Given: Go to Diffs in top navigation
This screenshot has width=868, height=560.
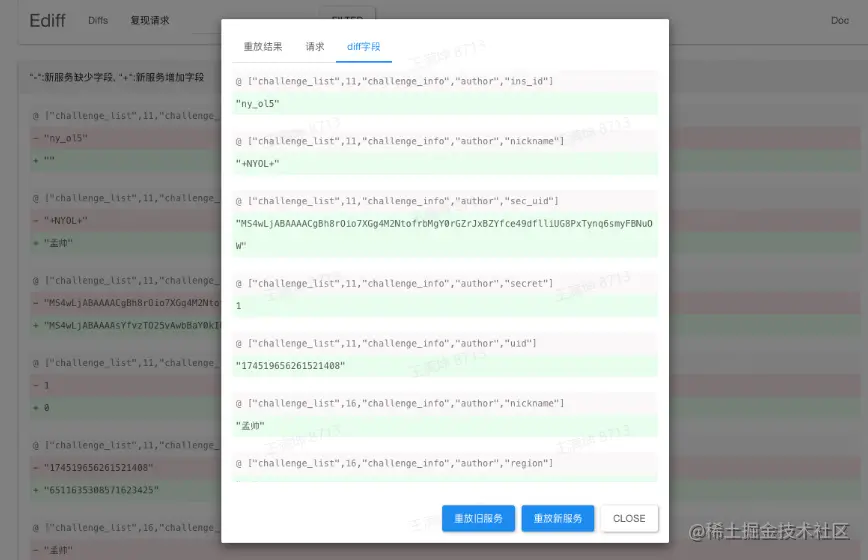Looking at the screenshot, I should [98, 20].
